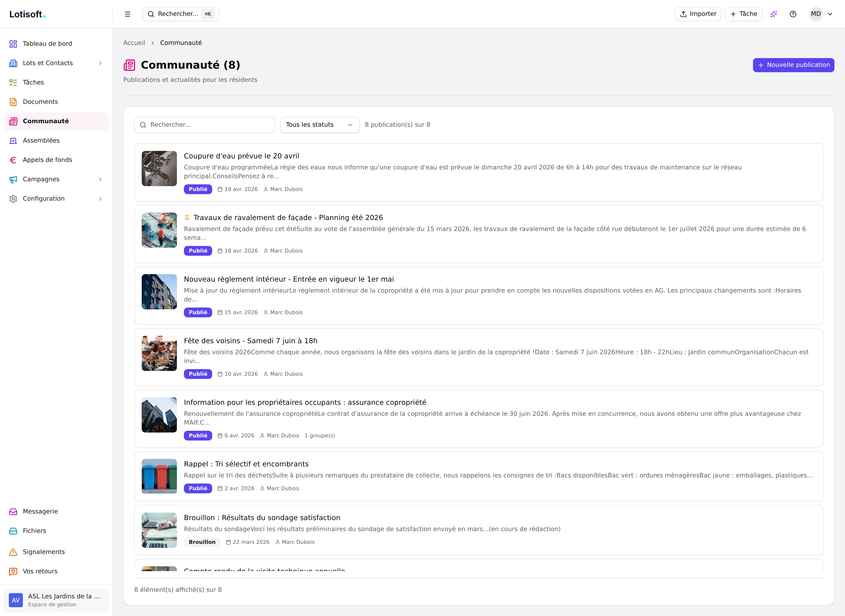Click the AV organization avatar

pyautogui.click(x=16, y=600)
